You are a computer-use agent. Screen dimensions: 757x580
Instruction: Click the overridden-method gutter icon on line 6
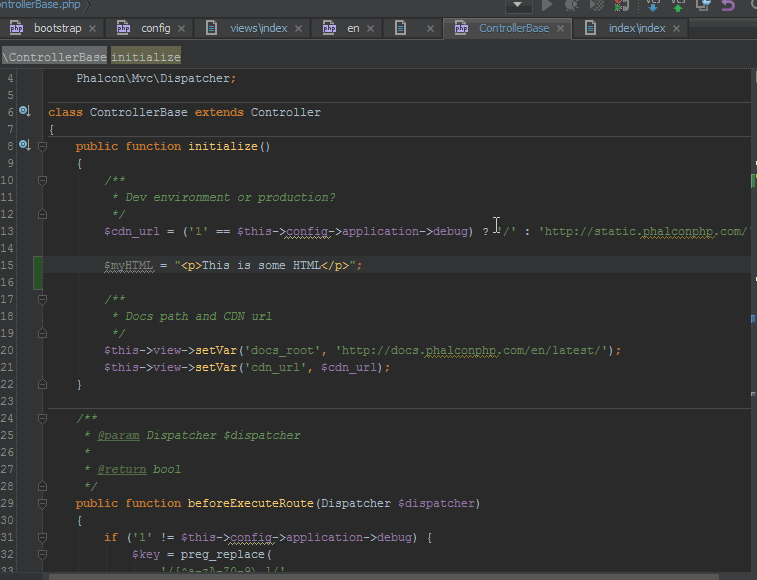point(25,112)
